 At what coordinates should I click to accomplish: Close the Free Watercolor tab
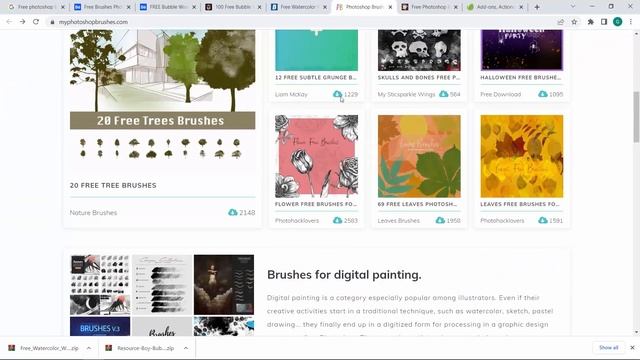point(325,7)
